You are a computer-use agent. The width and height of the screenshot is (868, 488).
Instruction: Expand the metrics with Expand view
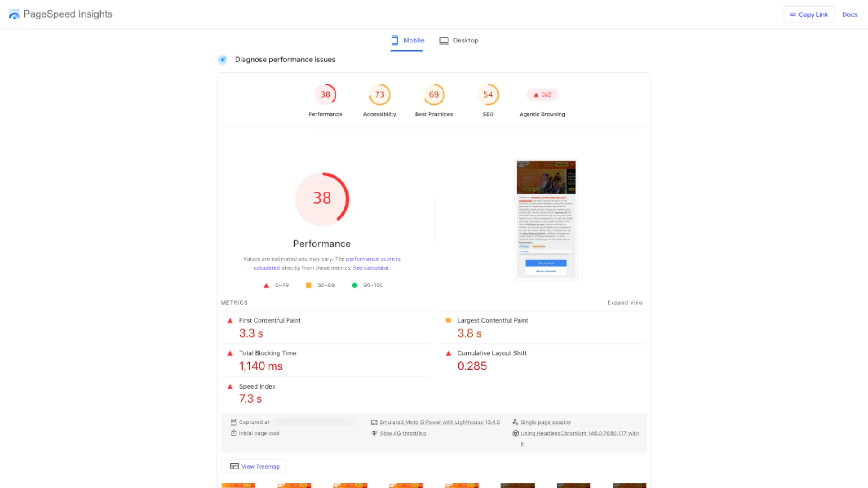625,303
